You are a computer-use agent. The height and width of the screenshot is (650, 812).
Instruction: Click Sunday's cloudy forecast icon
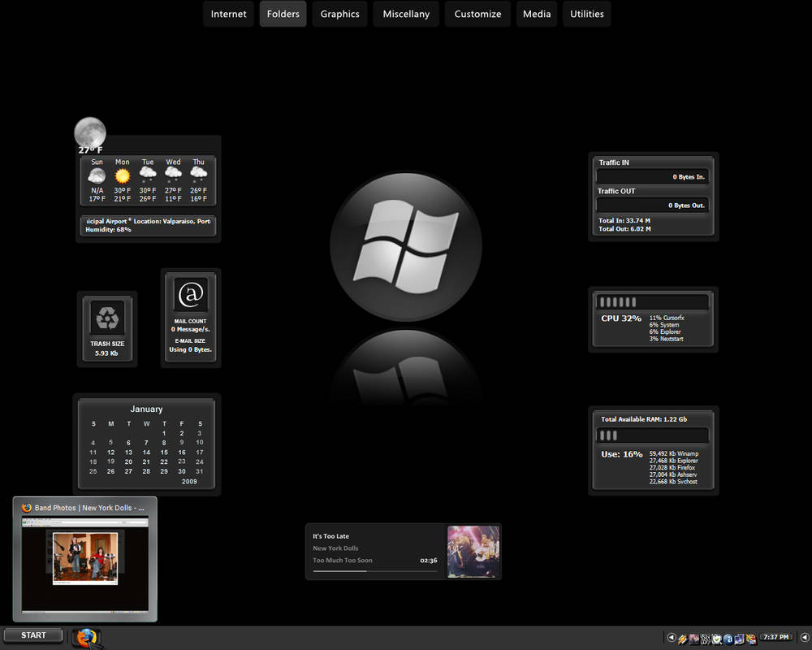tap(97, 174)
